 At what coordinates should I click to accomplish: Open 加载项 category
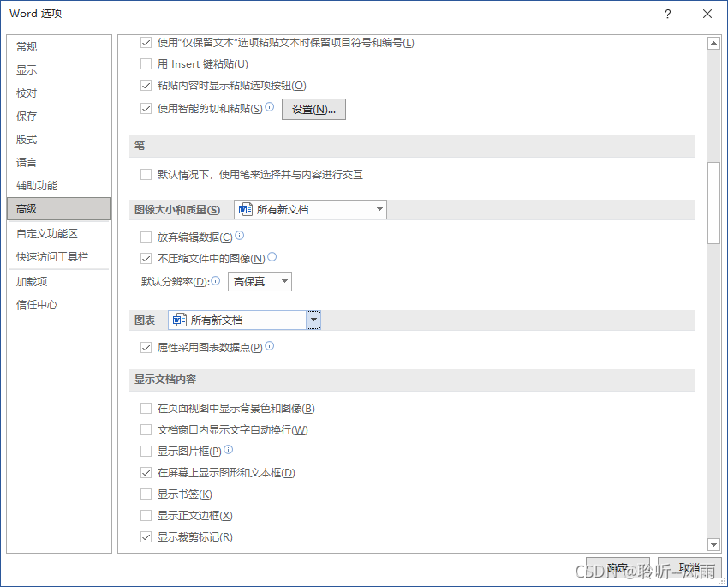59,281
